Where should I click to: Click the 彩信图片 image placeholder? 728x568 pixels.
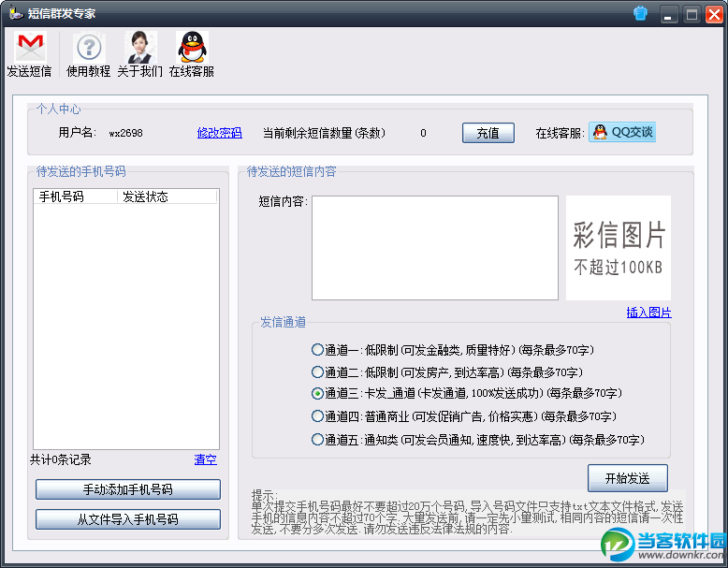[618, 248]
